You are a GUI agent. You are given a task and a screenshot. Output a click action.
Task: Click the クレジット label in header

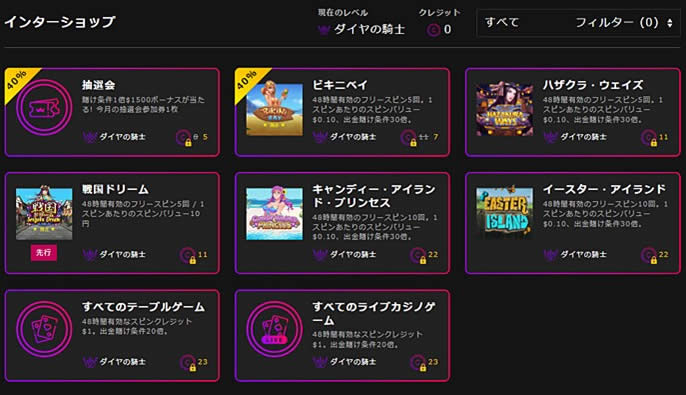click(439, 12)
